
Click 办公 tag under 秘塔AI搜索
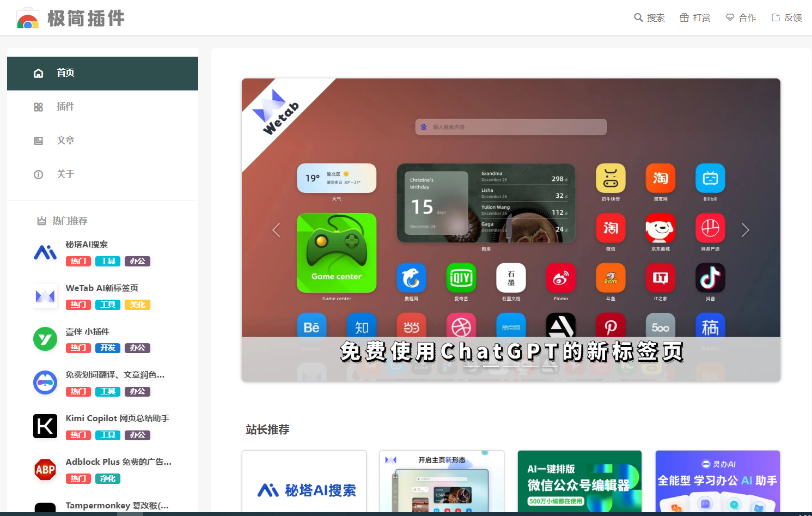point(137,261)
